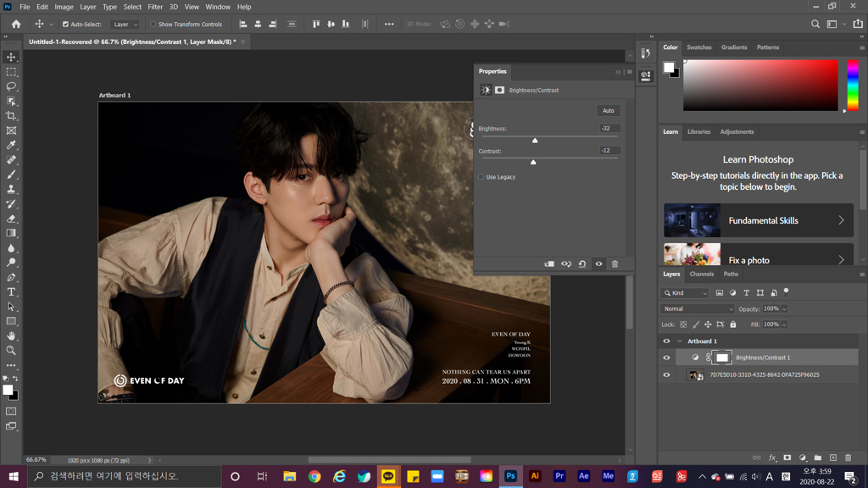
Task: Enable Show Transform Controls
Action: tap(153, 25)
